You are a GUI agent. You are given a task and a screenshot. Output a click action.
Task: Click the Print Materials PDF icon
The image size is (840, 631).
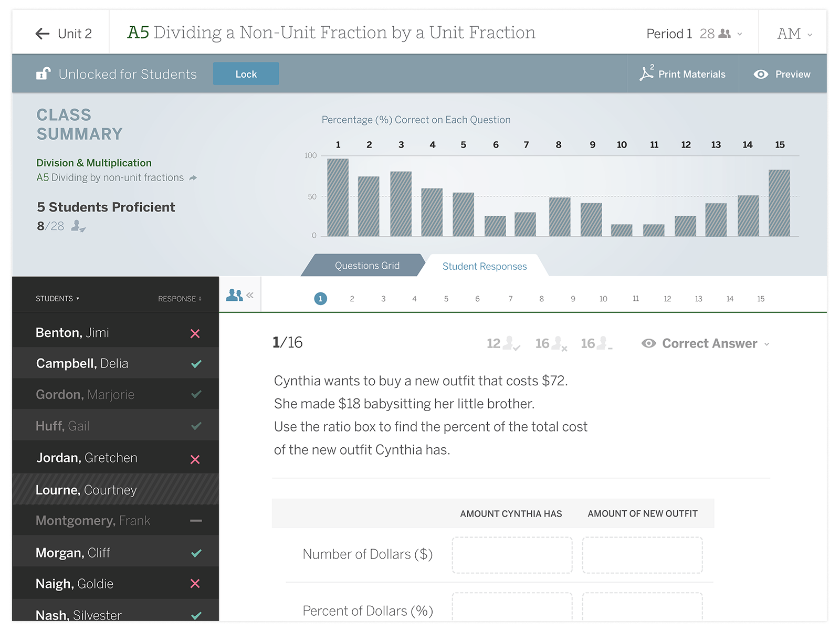click(x=646, y=73)
